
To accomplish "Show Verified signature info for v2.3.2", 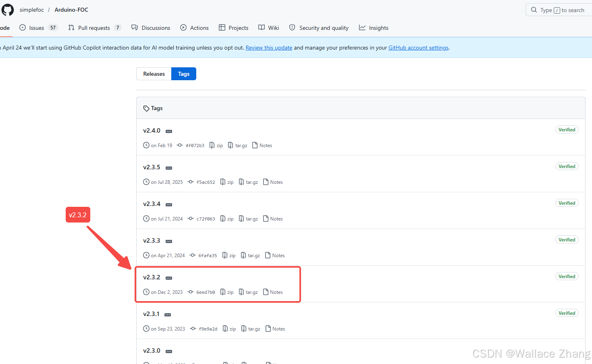I will [x=567, y=277].
